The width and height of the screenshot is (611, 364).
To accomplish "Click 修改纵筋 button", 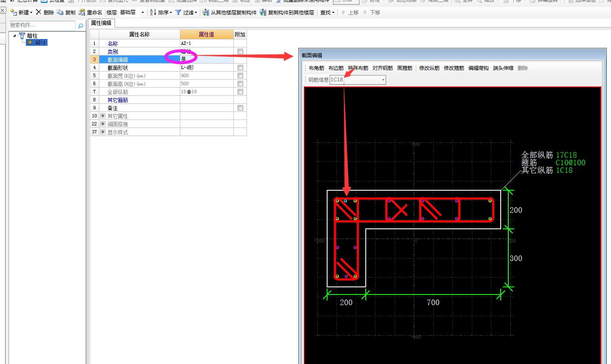I will click(429, 68).
